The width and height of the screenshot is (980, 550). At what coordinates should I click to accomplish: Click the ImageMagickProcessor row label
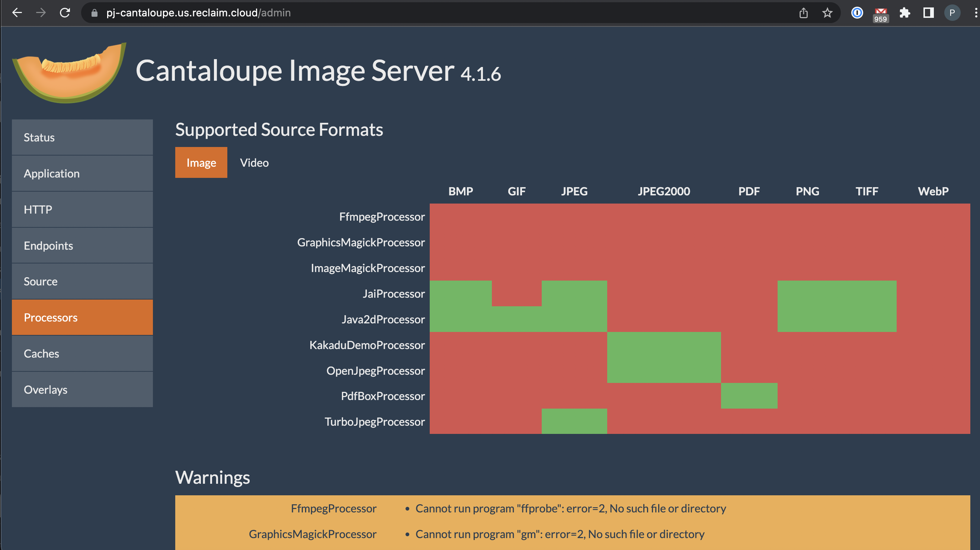pyautogui.click(x=368, y=268)
